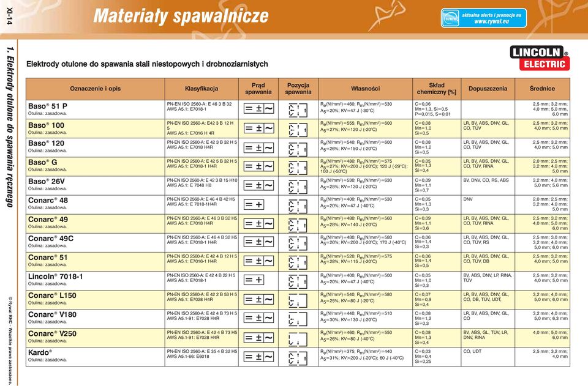Select the product name 'Conarc 48'

tap(48, 201)
